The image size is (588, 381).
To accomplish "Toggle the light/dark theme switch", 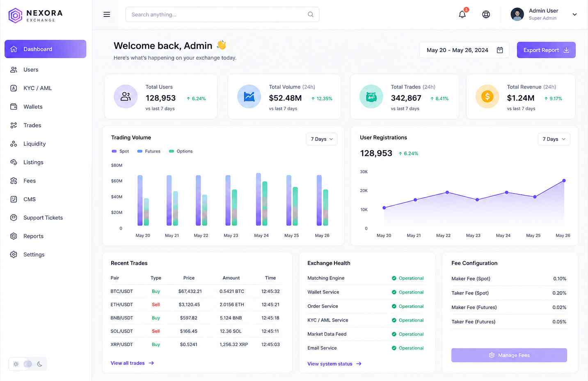I will coord(27,364).
